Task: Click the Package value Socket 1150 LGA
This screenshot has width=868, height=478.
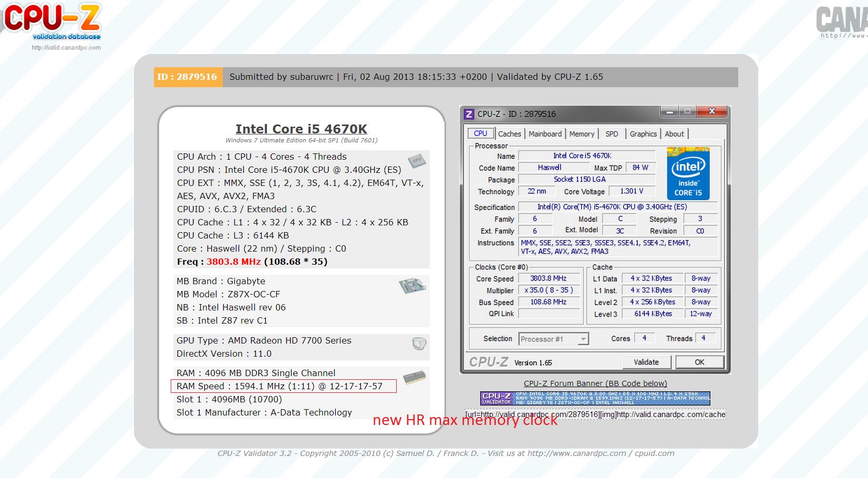Action: point(587,179)
